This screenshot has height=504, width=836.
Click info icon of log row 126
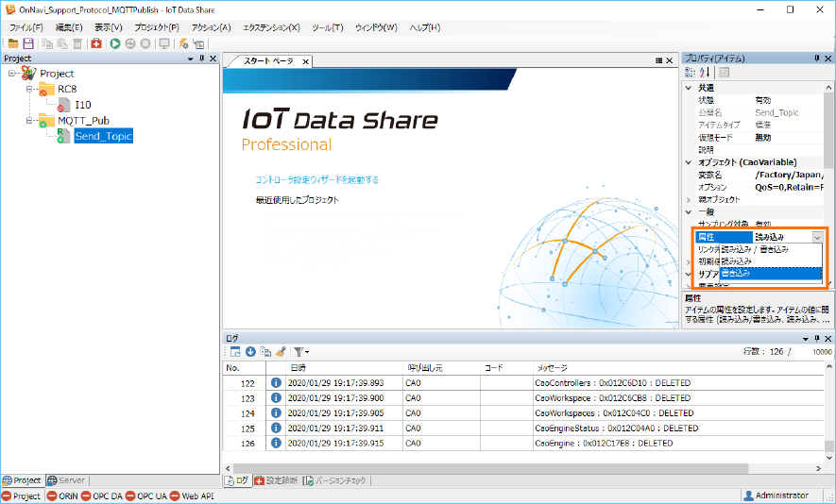pos(276,443)
